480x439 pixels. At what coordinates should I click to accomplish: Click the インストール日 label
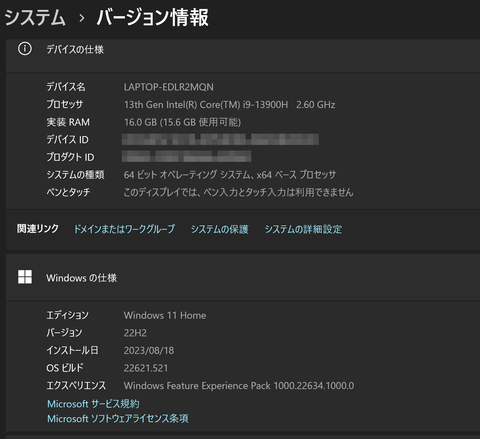pyautogui.click(x=73, y=350)
